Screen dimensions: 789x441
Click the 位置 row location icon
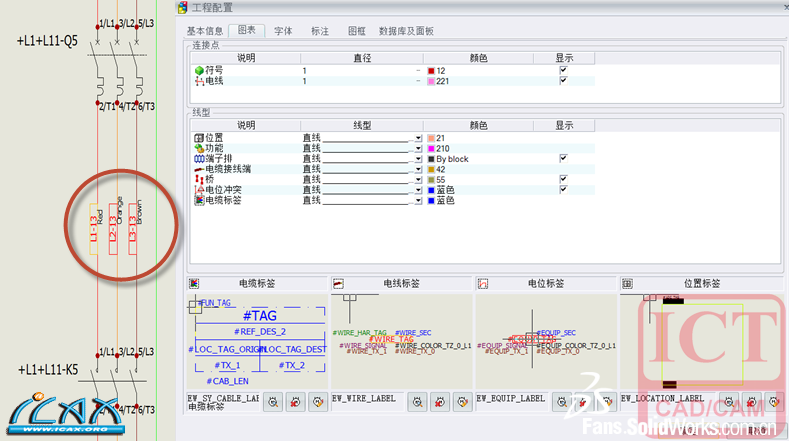pos(199,138)
